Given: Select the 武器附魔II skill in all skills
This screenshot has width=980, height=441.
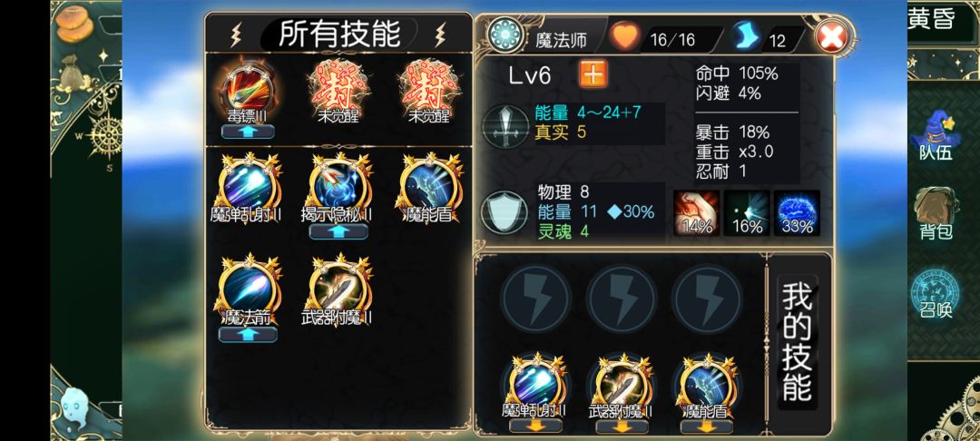Looking at the screenshot, I should [338, 286].
